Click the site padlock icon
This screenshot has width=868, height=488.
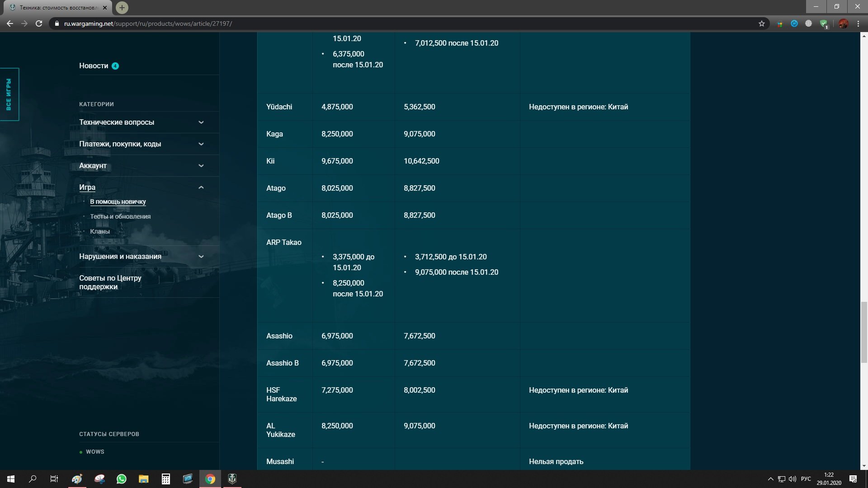pos(57,23)
